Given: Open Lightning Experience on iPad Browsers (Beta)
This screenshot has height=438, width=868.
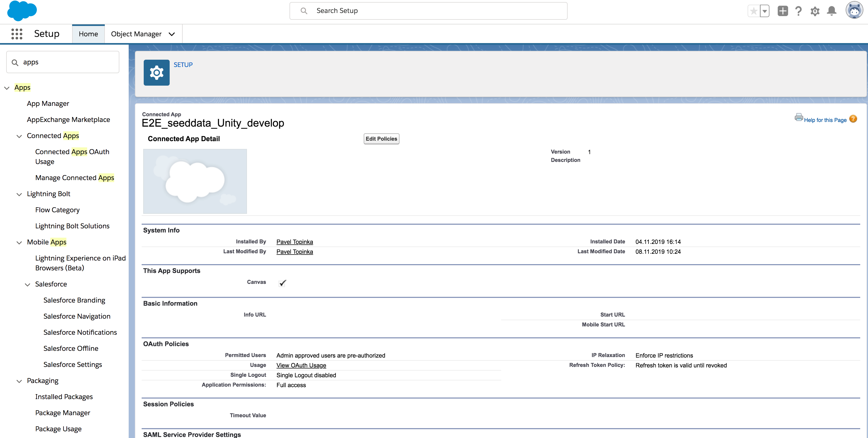Looking at the screenshot, I should tap(80, 263).
